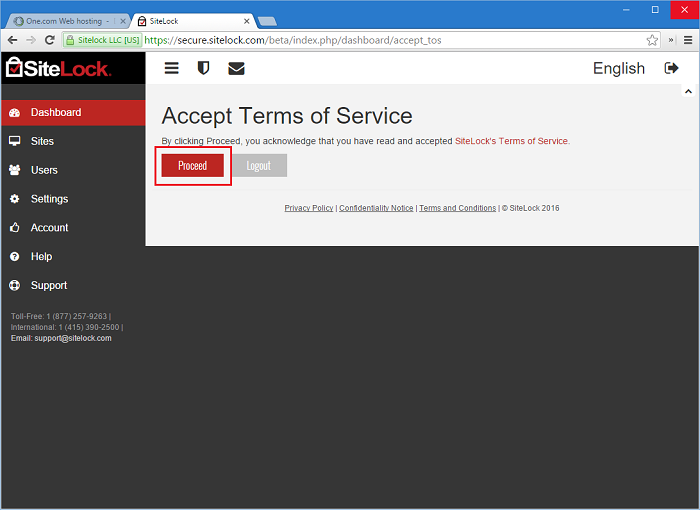Click the support@sitelock.com email link
The height and width of the screenshot is (510, 700).
point(73,338)
